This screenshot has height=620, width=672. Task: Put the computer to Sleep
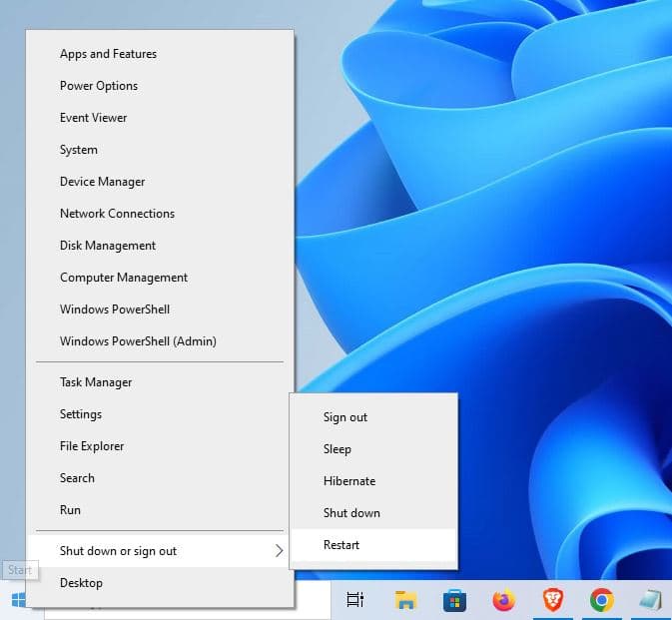337,449
